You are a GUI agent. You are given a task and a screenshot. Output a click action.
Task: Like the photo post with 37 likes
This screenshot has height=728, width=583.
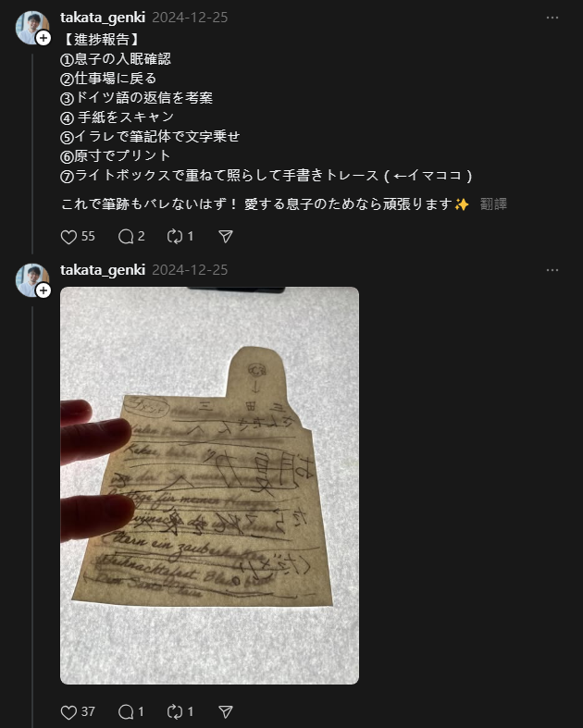click(x=68, y=711)
